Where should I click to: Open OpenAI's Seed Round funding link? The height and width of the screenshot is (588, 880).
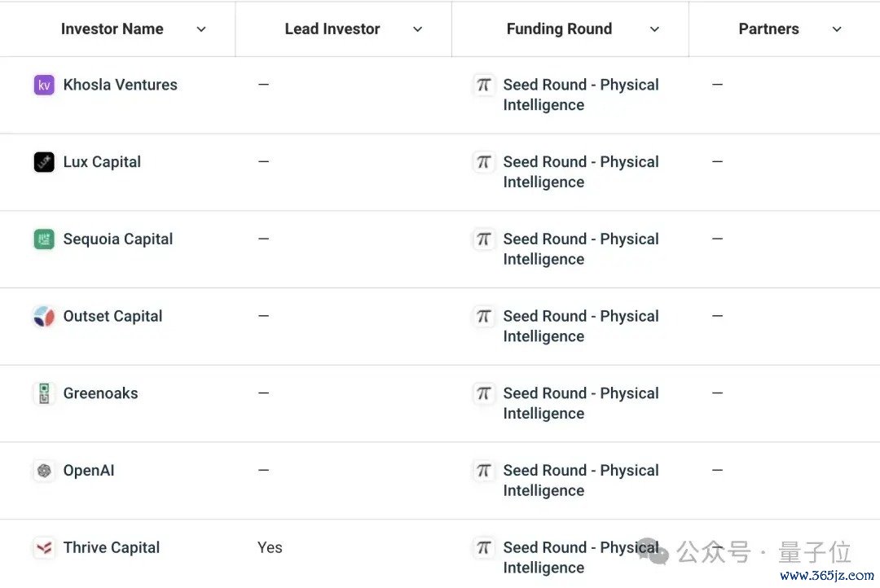pos(581,480)
